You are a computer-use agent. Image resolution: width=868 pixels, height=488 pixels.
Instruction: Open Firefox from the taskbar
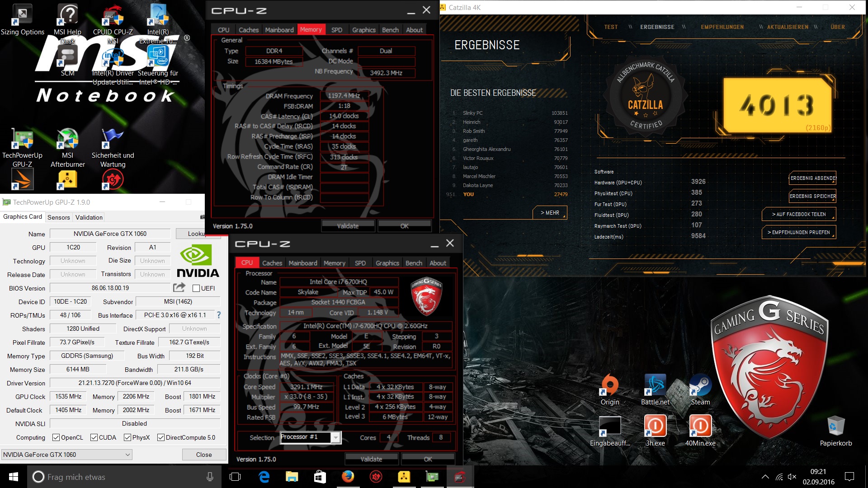pyautogui.click(x=348, y=477)
